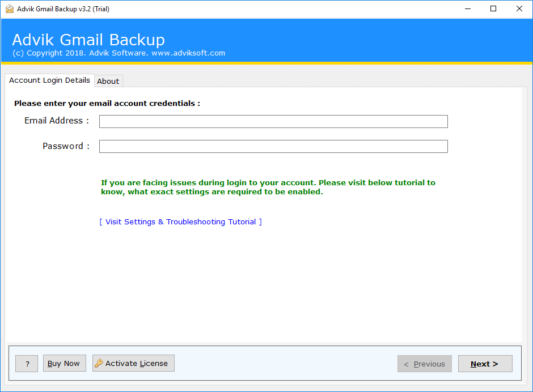
Task: Click the 'Advik Gmail Backup' banner title
Action: [88, 40]
